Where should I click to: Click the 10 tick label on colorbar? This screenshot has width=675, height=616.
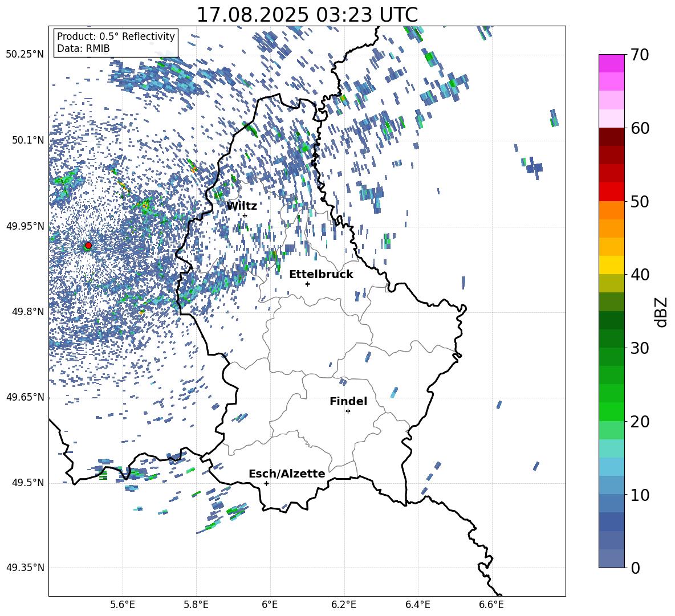[640, 495]
